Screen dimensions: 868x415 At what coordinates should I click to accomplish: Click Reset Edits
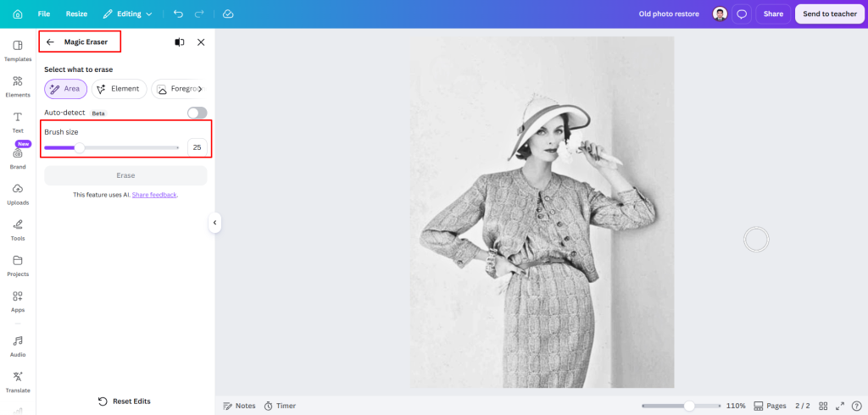(x=125, y=401)
